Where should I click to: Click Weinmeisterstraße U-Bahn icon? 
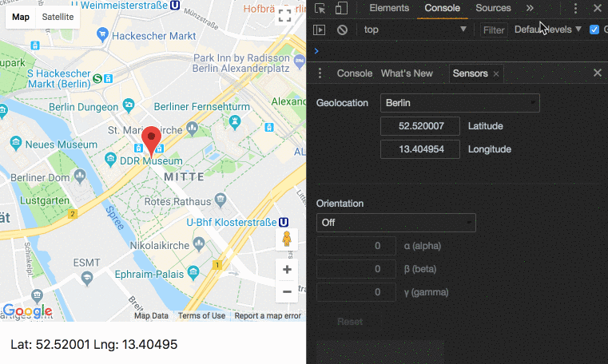pos(175,5)
